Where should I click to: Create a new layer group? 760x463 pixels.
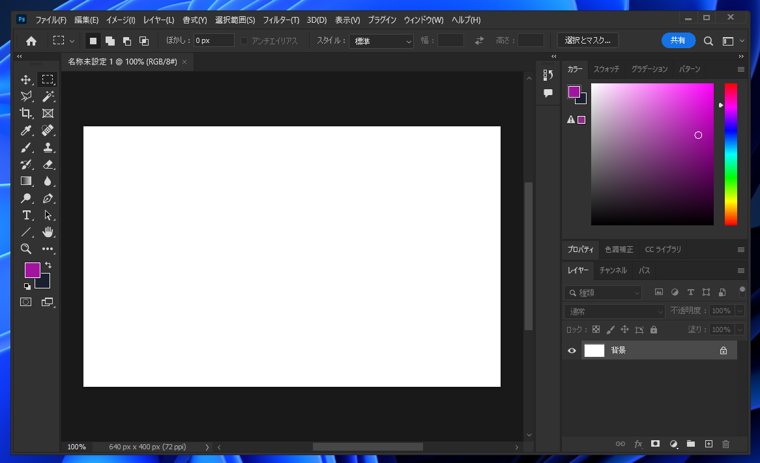(691, 444)
